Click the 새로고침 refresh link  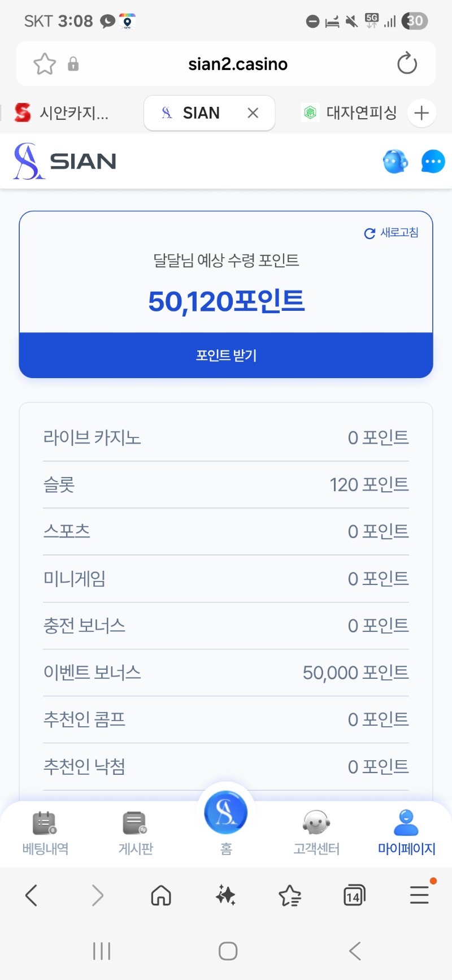coord(392,233)
